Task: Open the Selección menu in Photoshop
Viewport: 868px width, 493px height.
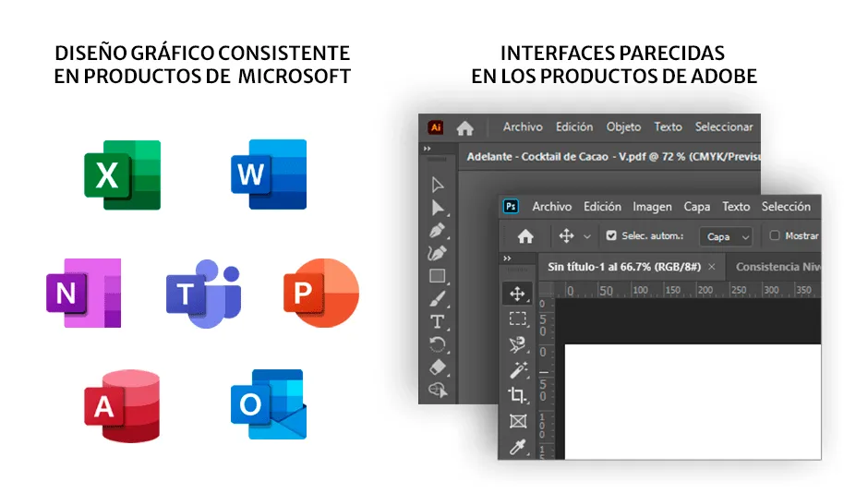Action: point(786,207)
